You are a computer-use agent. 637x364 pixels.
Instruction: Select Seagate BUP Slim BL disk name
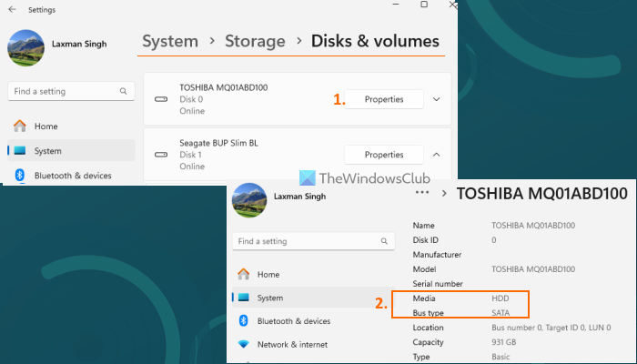(218, 143)
